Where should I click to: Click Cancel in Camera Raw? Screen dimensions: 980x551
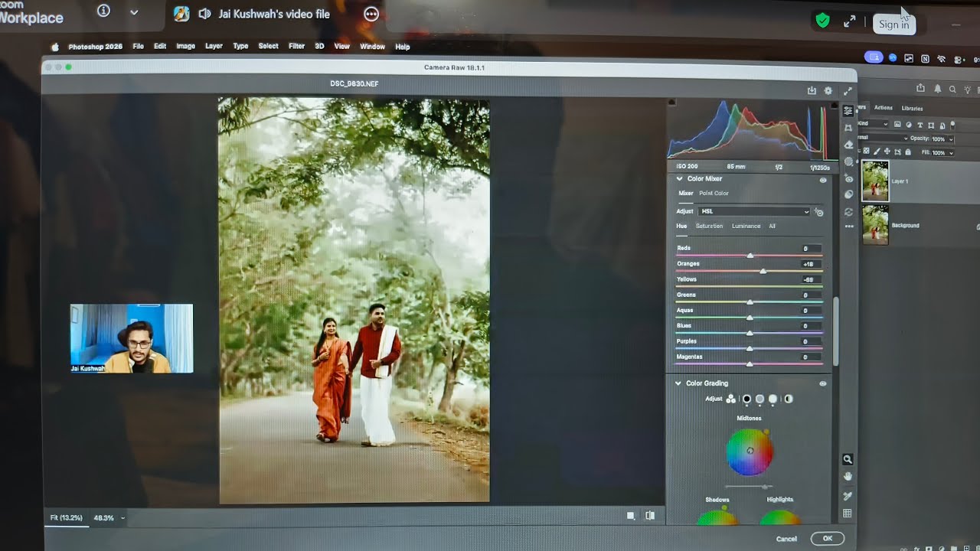[x=786, y=539]
